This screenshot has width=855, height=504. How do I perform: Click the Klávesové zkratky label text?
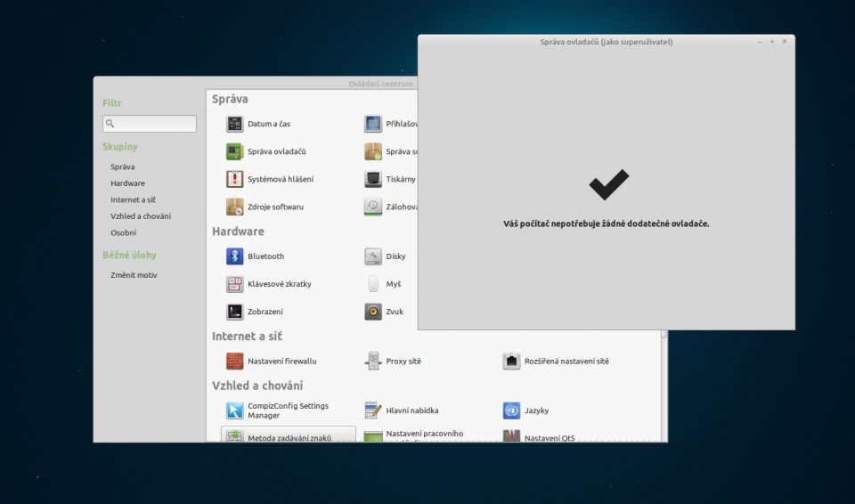[279, 284]
